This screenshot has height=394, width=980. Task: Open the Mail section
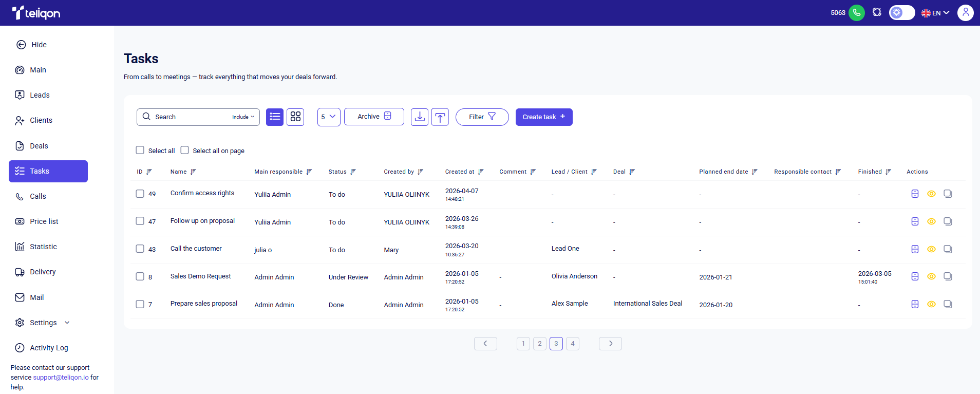(30, 297)
